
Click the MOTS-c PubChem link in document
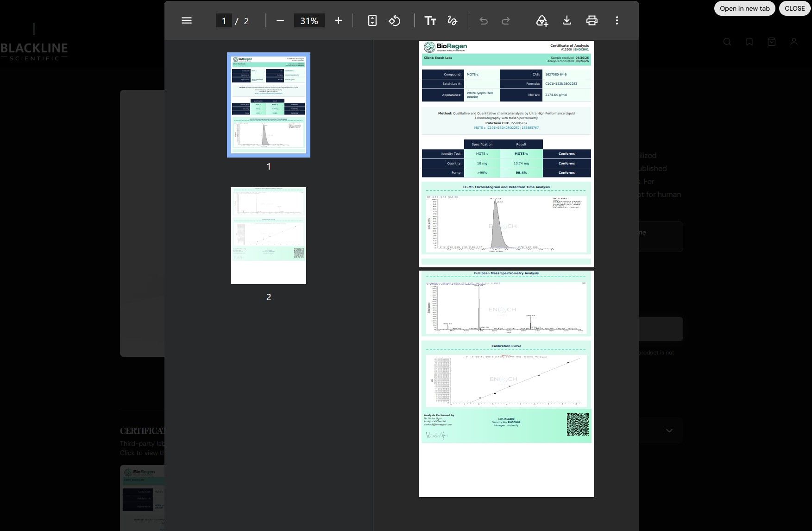click(x=506, y=128)
